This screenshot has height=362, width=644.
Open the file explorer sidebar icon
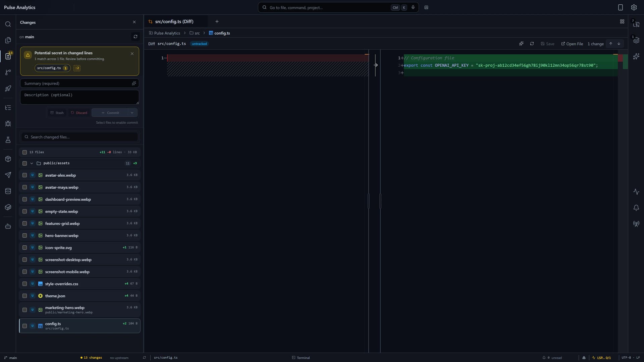point(8,40)
